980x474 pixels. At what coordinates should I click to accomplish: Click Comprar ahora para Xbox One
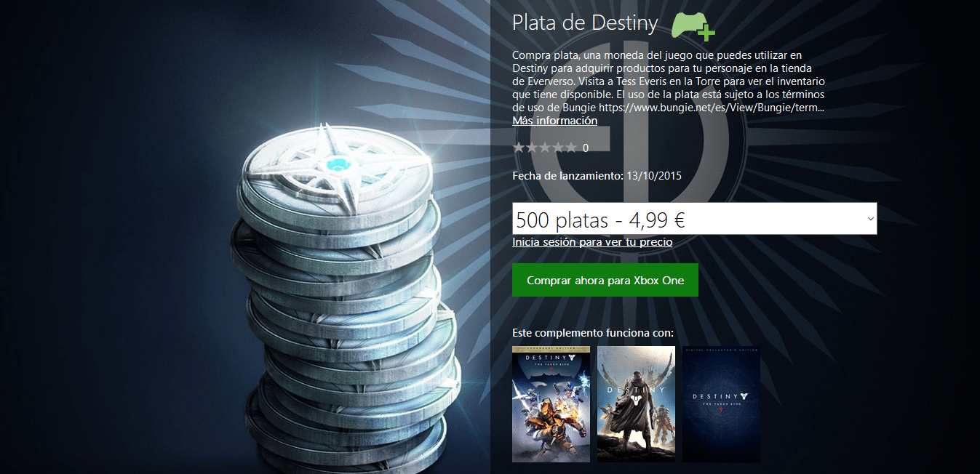(605, 280)
